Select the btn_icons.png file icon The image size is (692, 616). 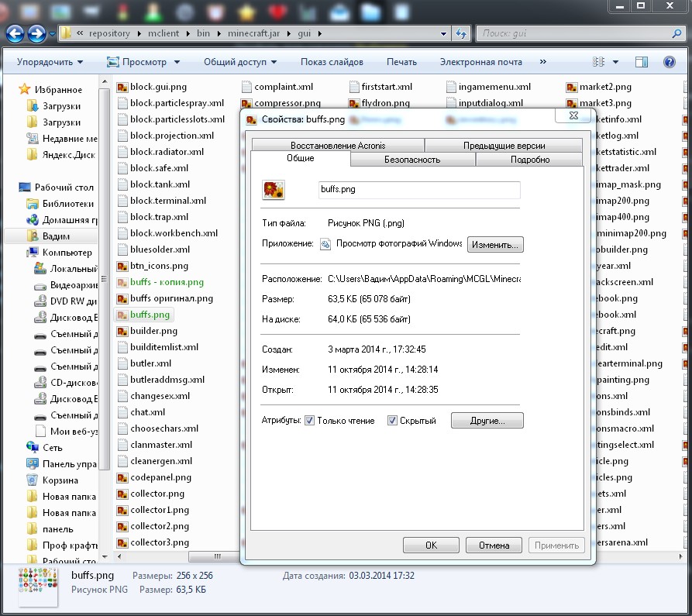[x=122, y=266]
